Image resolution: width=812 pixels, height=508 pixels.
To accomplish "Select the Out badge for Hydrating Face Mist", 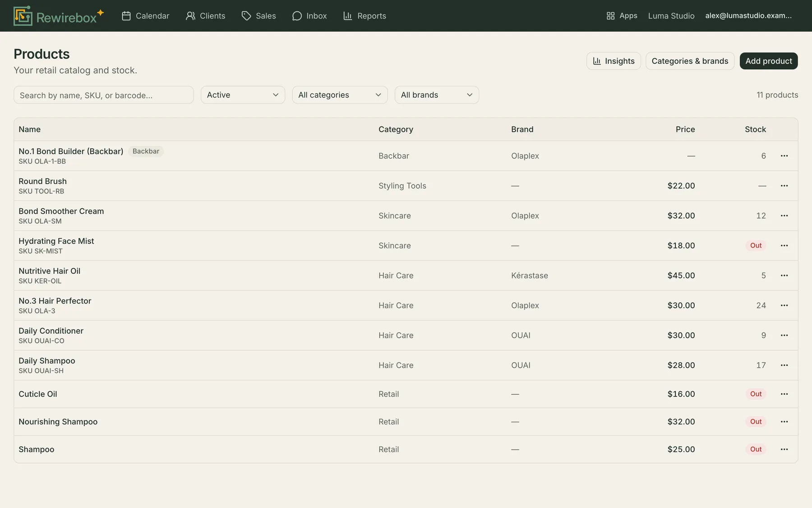I will 756,246.
